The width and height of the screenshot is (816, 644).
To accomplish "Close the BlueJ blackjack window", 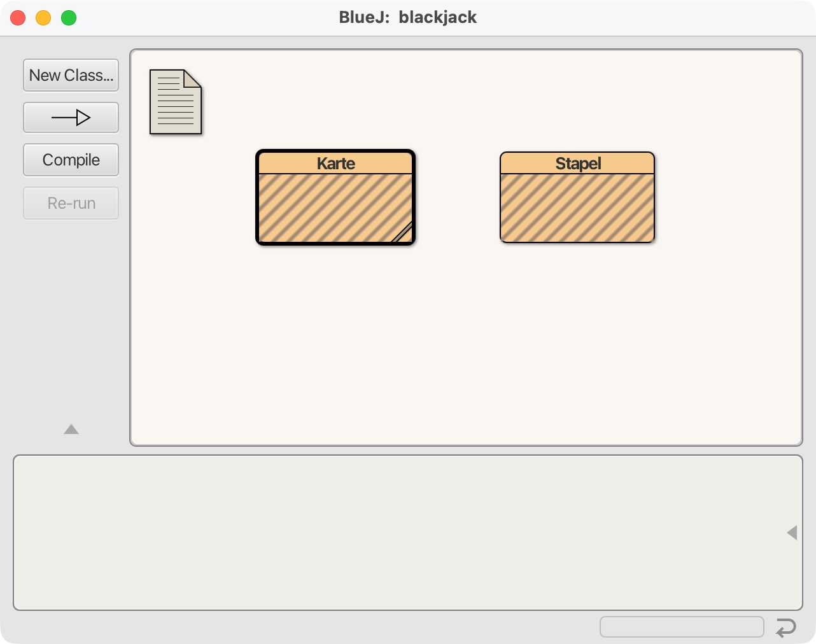I will [x=18, y=18].
